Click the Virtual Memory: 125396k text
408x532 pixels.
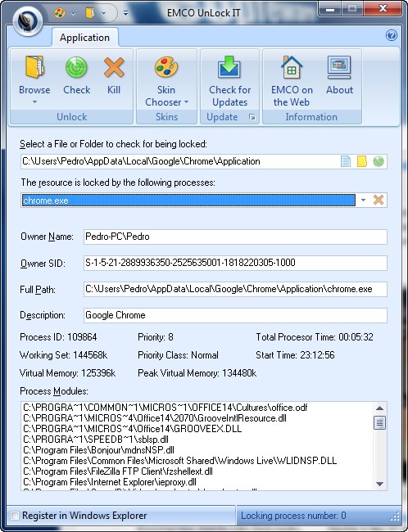tap(68, 373)
